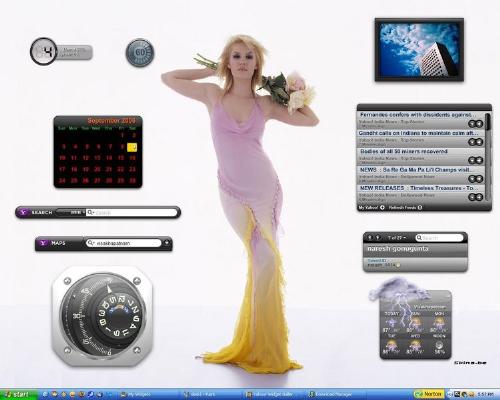
Task: Select the highlighted yellow date 9 in calendar
Action: tap(132, 147)
